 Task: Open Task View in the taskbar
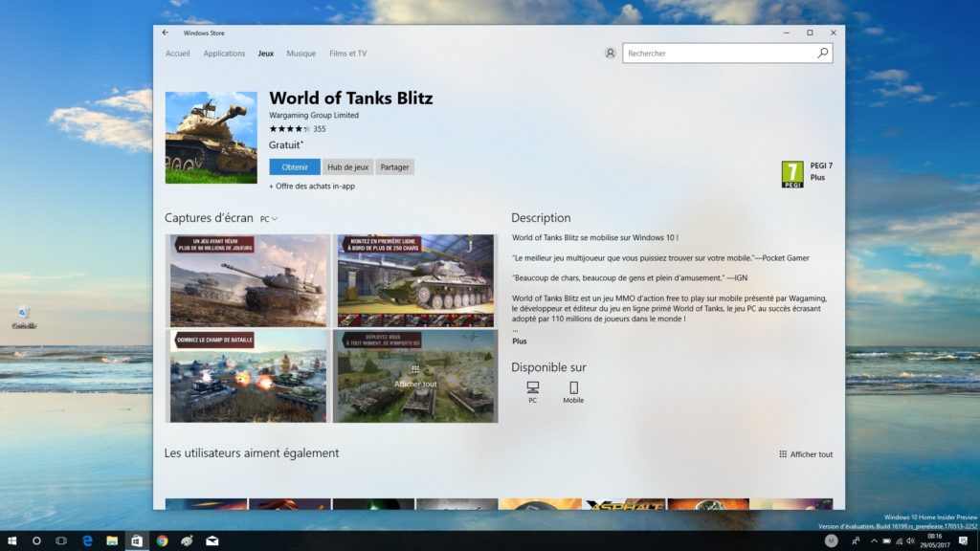61,541
